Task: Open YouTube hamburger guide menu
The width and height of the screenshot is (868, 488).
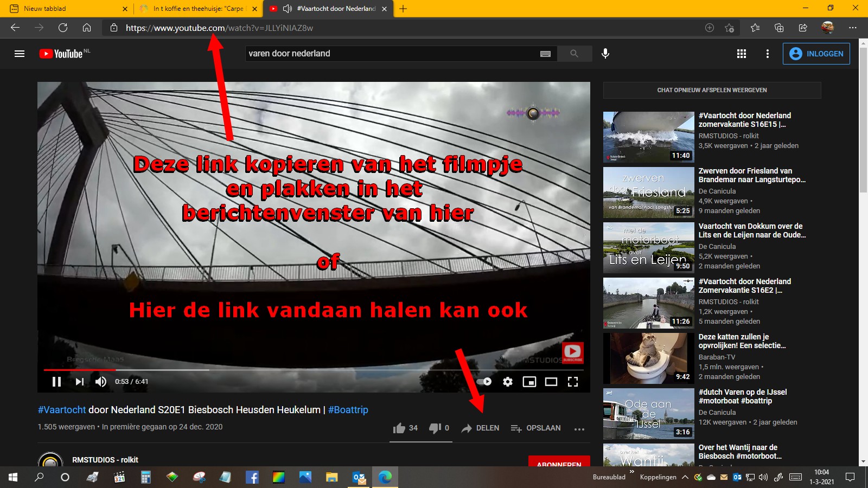Action: 20,54
